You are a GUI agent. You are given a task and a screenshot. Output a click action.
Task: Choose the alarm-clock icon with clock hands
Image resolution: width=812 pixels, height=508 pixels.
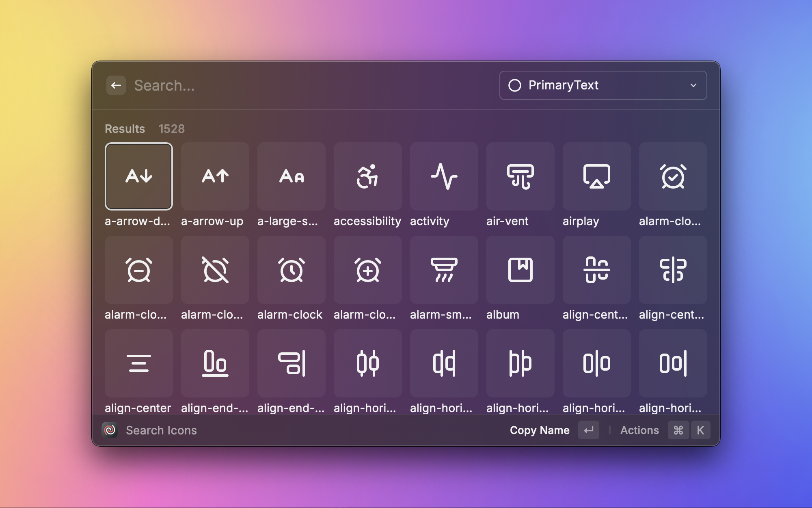tap(291, 270)
